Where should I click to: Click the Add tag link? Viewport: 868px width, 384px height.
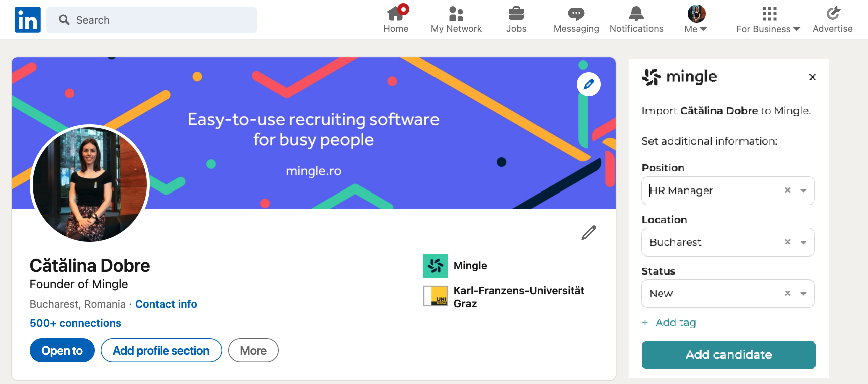[x=669, y=323]
